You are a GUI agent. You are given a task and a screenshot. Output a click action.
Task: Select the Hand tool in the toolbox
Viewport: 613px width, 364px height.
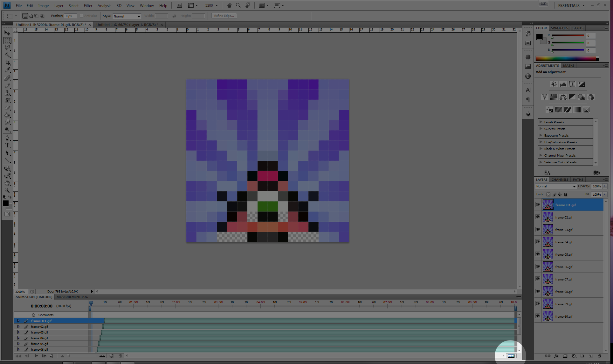pos(7,183)
